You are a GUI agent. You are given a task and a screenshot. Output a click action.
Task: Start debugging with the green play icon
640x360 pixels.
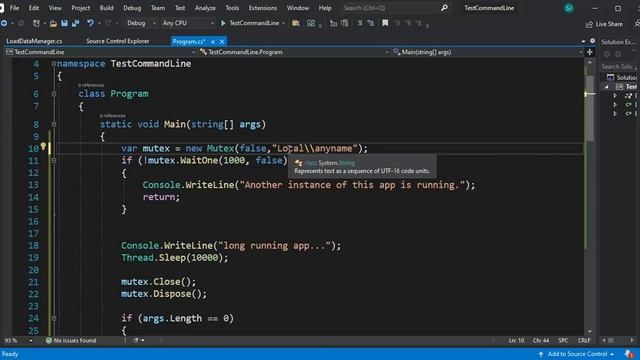tap(223, 23)
